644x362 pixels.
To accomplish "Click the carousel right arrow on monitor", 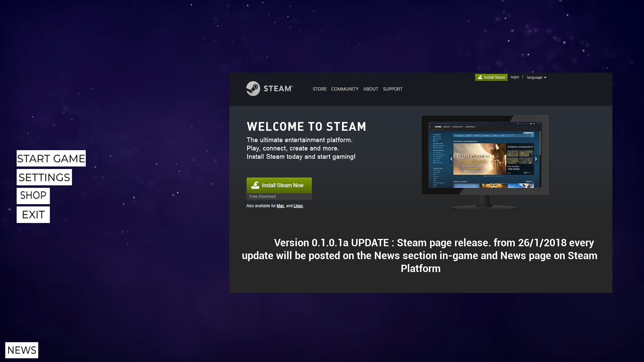I will click(x=536, y=159).
